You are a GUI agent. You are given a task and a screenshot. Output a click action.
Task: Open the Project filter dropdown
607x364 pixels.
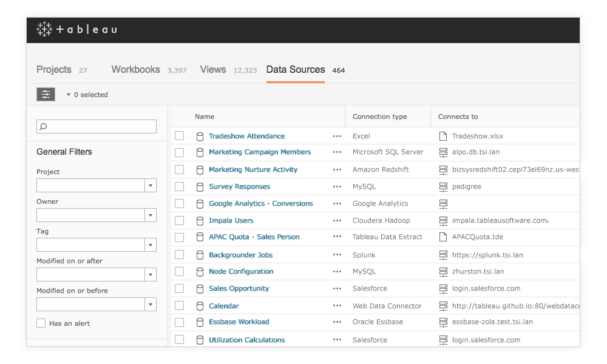[151, 186]
